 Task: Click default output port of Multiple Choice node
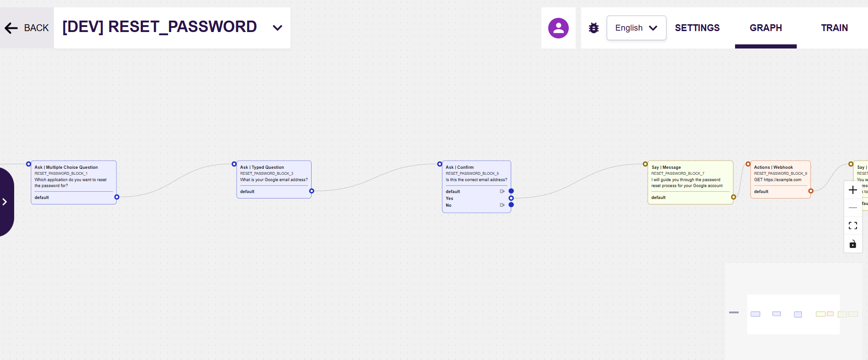click(117, 197)
